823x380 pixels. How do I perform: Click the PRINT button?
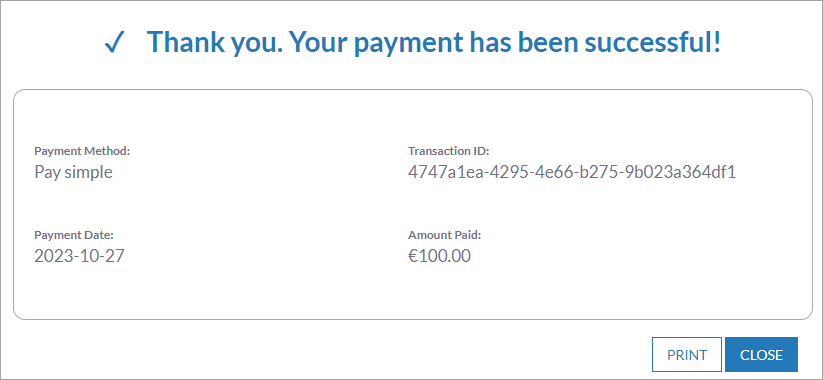click(x=687, y=355)
